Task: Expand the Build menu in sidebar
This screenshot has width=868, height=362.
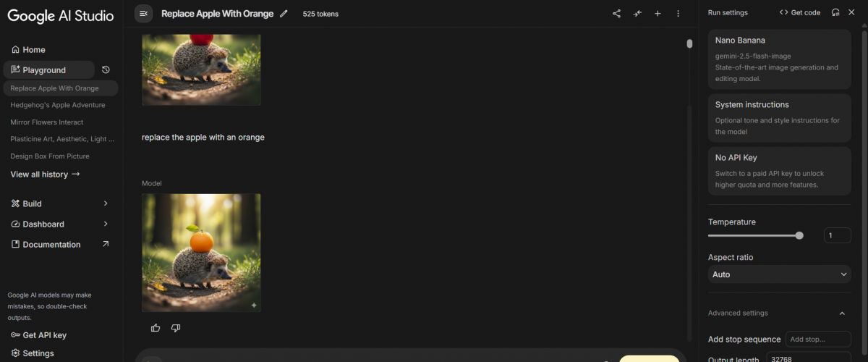Action: (x=106, y=203)
